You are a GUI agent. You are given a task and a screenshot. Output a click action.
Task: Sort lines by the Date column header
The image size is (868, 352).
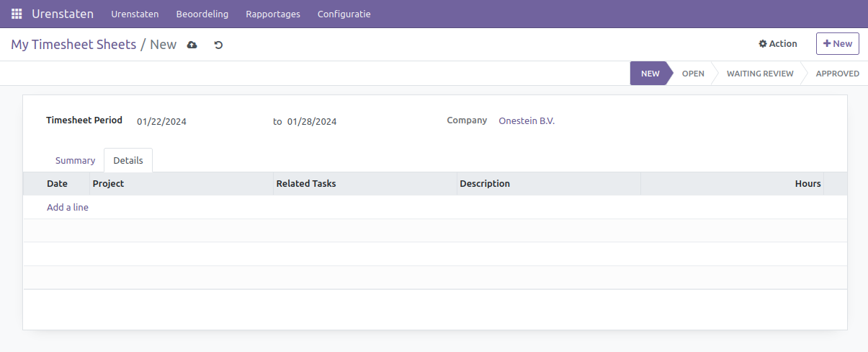[x=57, y=184]
